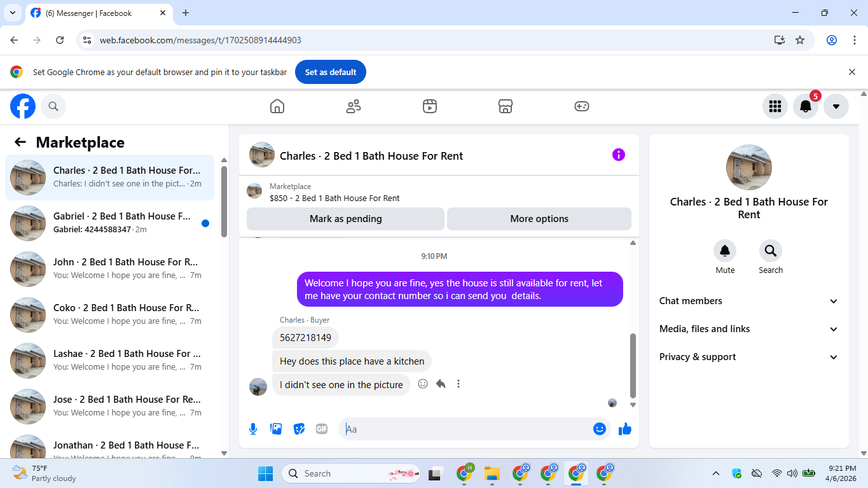The width and height of the screenshot is (868, 488).
Task: Show hidden system tray icons
Action: tap(716, 473)
